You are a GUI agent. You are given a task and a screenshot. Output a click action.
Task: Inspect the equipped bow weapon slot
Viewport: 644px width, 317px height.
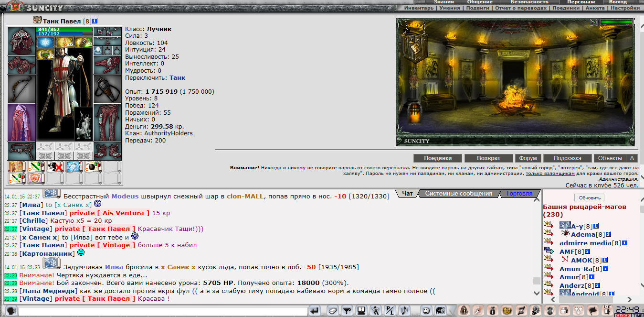(21, 89)
